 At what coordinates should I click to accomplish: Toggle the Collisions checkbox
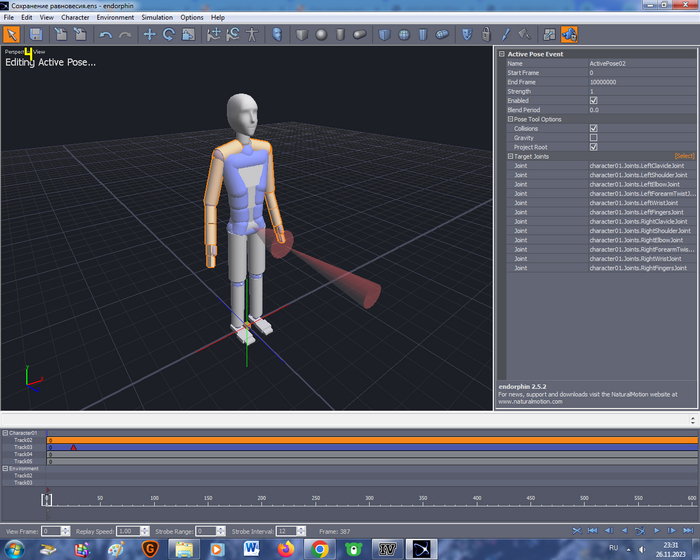point(594,128)
